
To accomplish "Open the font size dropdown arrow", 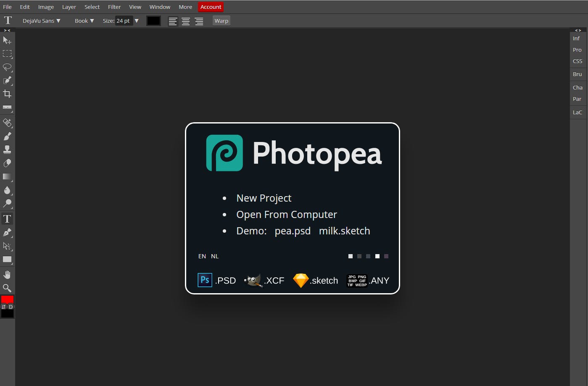I will [137, 21].
